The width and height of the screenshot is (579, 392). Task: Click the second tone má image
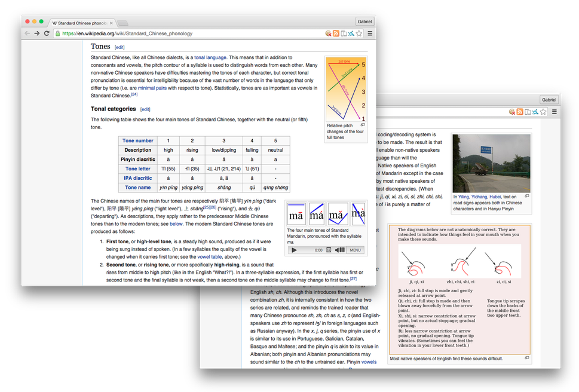pos(317,214)
